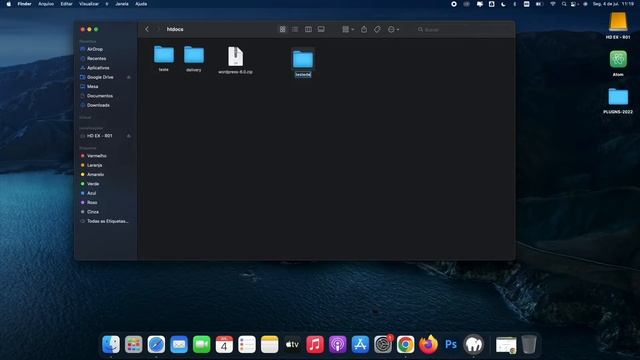Open Wi-Fi status in menu bar
The image size is (640, 360).
coord(553,4)
